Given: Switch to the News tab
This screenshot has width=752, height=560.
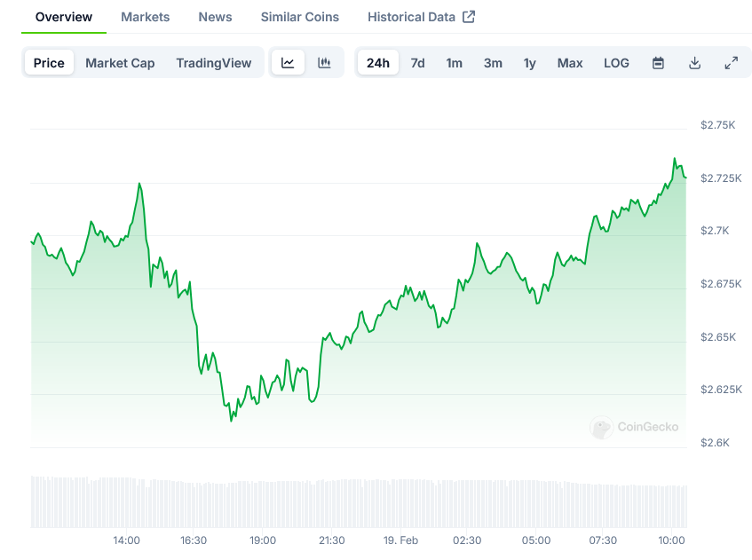Looking at the screenshot, I should point(216,17).
